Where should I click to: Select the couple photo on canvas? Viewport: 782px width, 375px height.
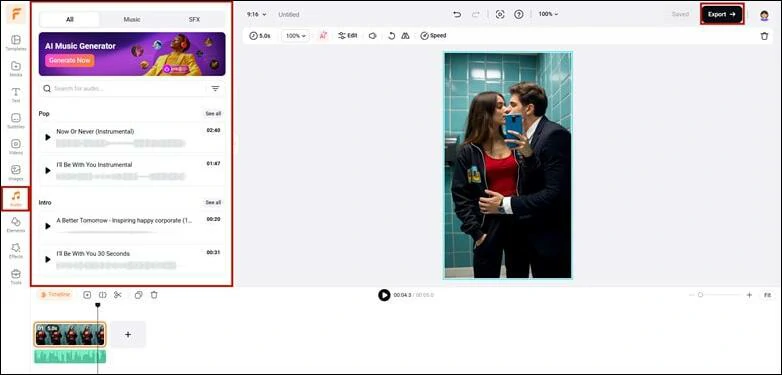(508, 165)
